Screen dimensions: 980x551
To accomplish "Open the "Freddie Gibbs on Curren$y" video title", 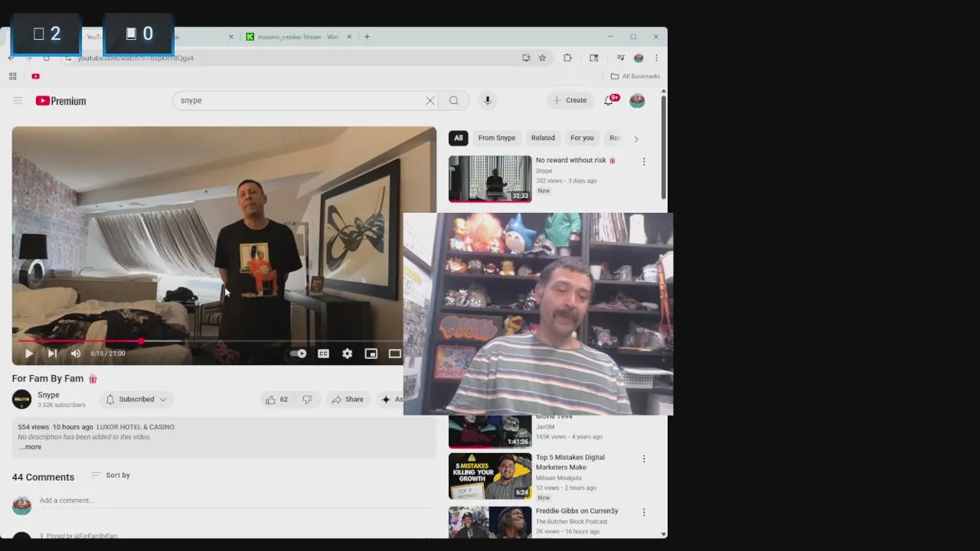I will (x=577, y=510).
